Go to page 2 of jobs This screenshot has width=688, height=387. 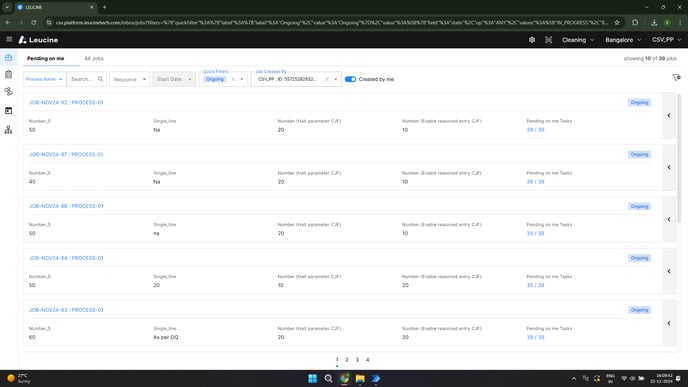[x=347, y=360]
